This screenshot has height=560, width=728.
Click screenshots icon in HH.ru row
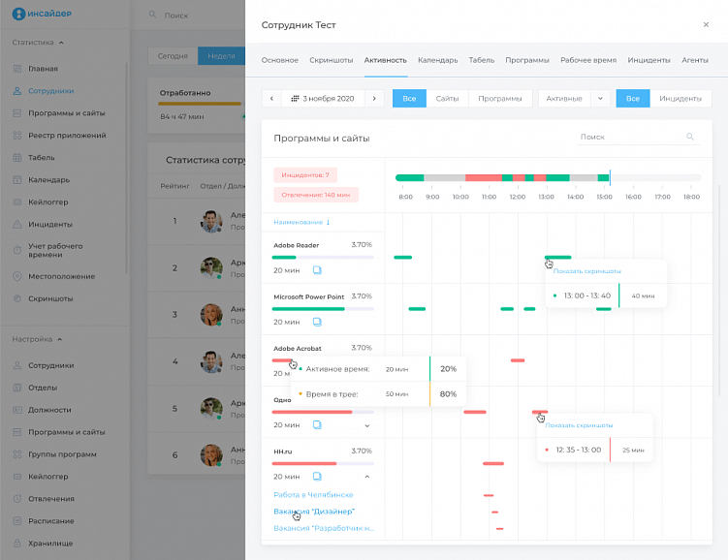(317, 476)
